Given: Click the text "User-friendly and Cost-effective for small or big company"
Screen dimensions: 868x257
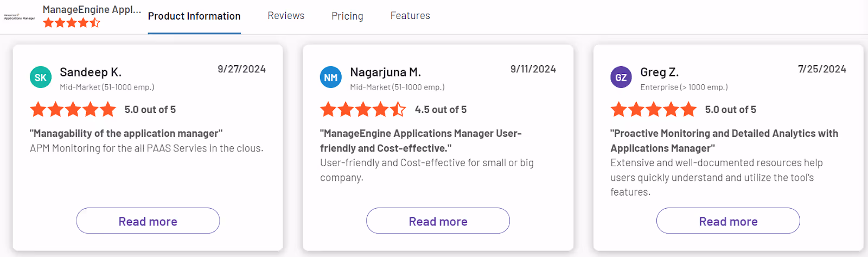Looking at the screenshot, I should (x=427, y=170).
